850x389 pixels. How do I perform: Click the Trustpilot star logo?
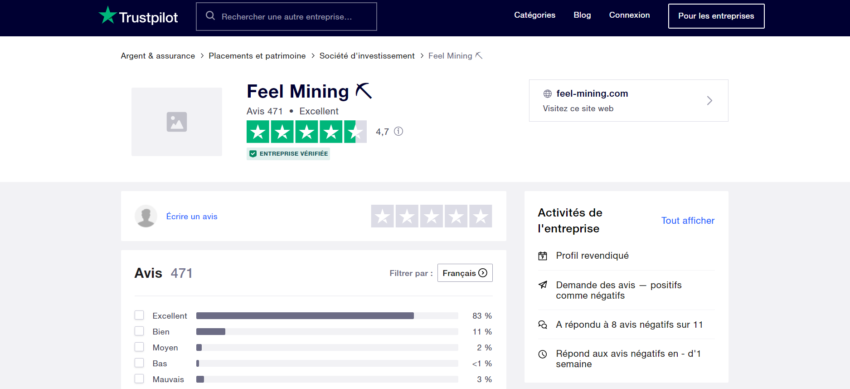click(107, 15)
